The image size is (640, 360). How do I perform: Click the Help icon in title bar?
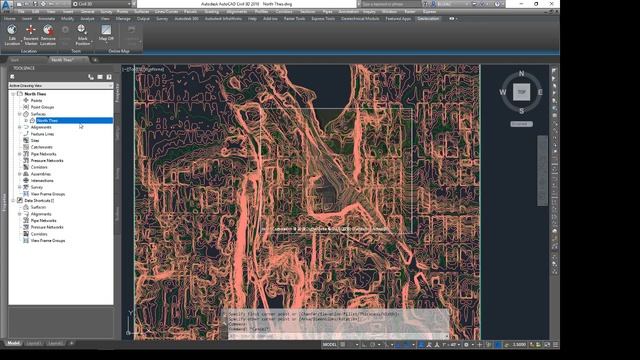[x=497, y=4]
